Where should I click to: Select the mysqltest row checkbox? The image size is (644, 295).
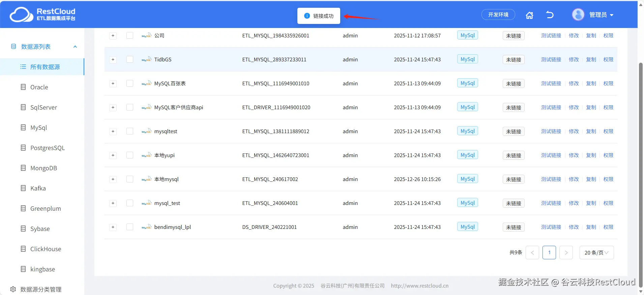point(130,131)
